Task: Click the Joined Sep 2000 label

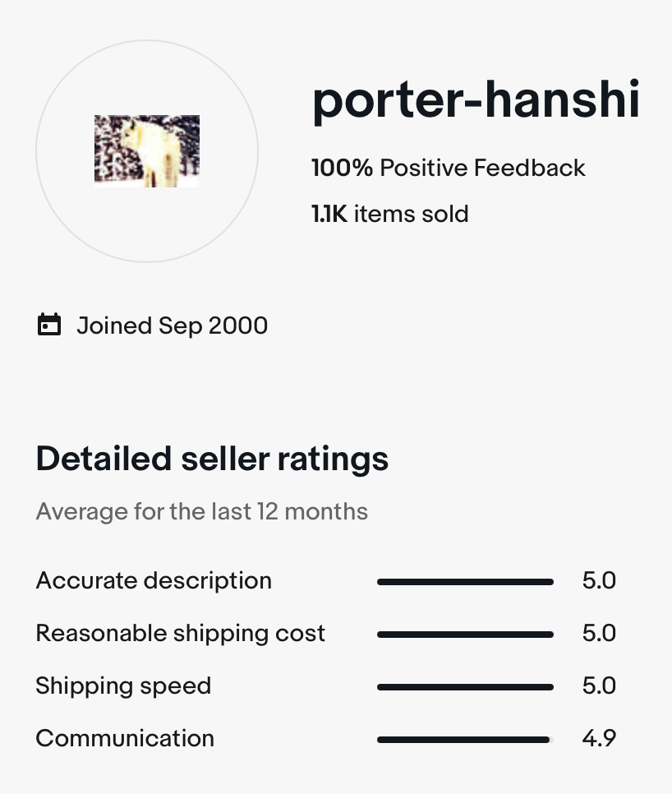Action: coord(172,325)
